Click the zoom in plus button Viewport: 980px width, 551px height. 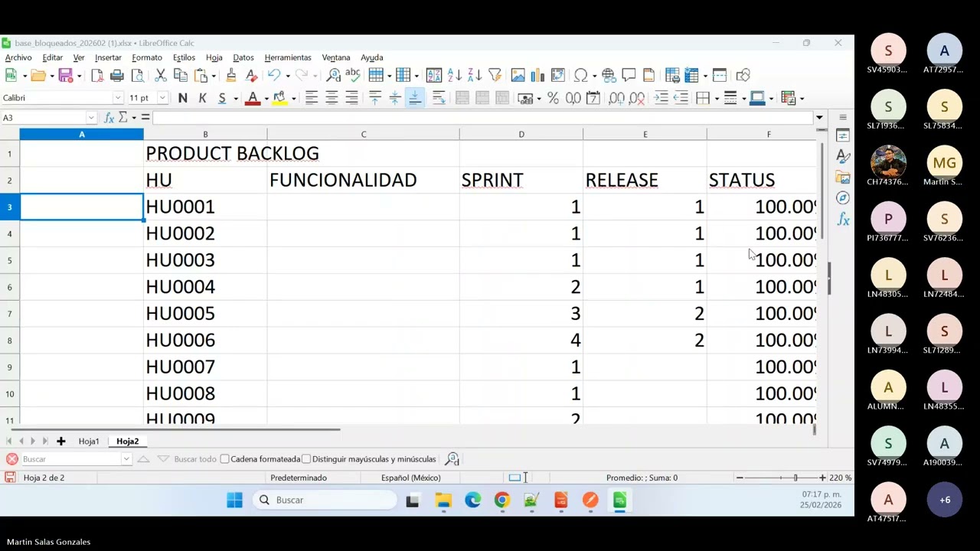(x=822, y=478)
